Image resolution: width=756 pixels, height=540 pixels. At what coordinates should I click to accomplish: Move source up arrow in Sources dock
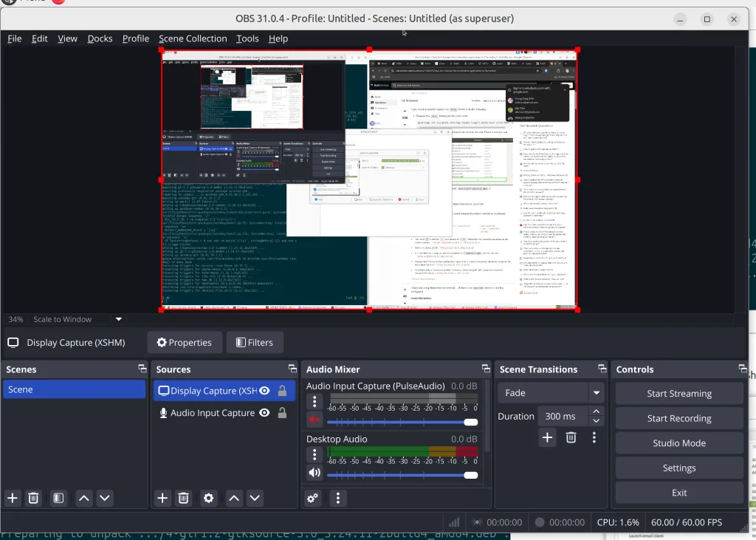(234, 498)
